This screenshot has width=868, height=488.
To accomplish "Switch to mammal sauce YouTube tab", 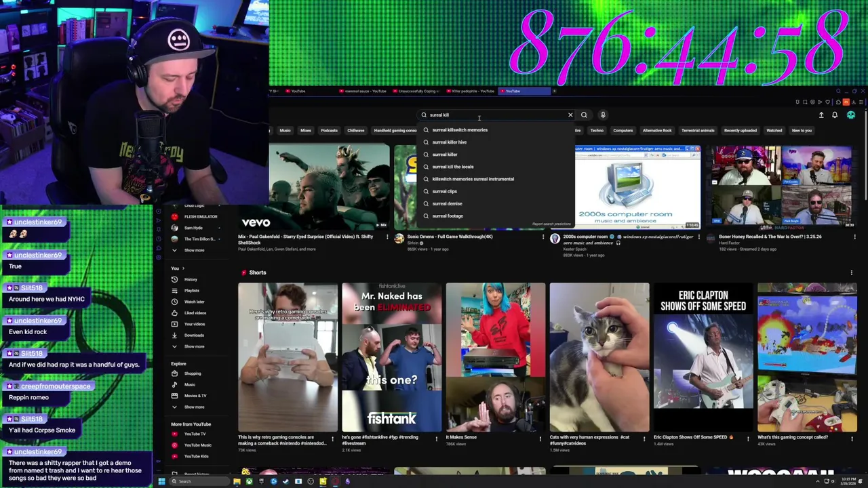I will pyautogui.click(x=364, y=91).
